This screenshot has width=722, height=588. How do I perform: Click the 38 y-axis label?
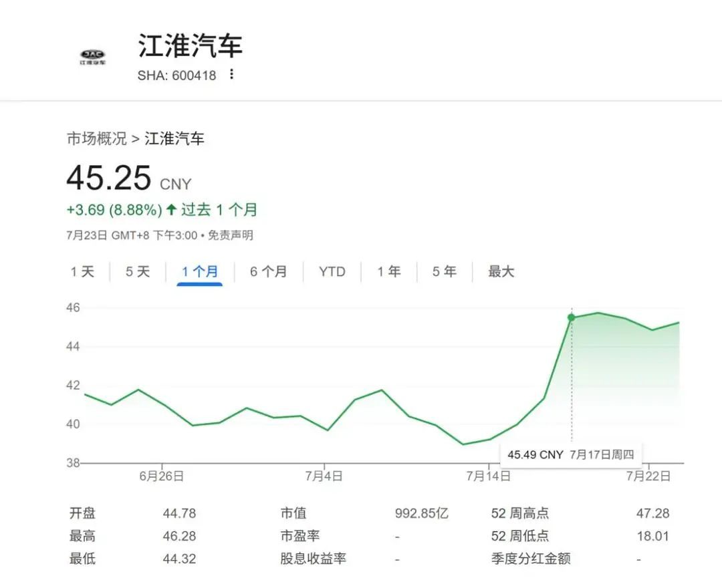click(x=73, y=463)
